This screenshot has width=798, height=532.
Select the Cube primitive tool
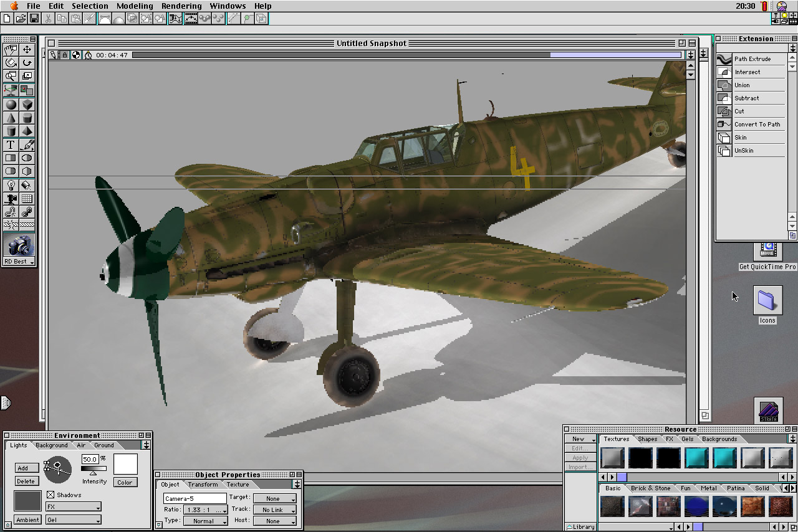coord(27,105)
